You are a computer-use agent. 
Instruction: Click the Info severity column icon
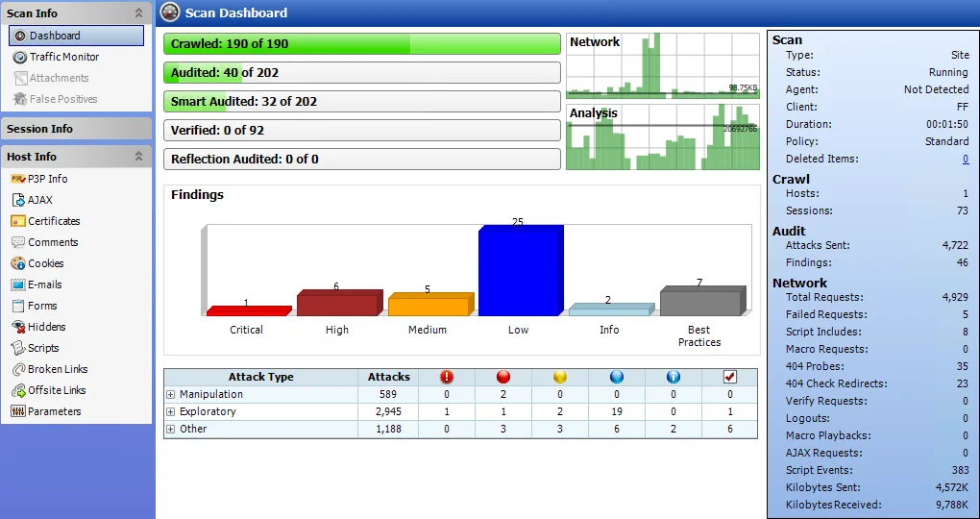point(674,377)
